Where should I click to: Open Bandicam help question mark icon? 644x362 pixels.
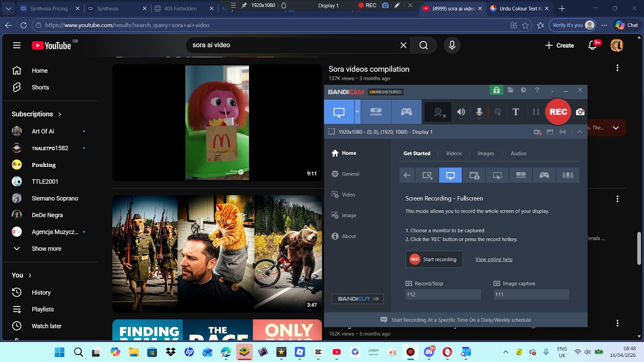pos(537,90)
